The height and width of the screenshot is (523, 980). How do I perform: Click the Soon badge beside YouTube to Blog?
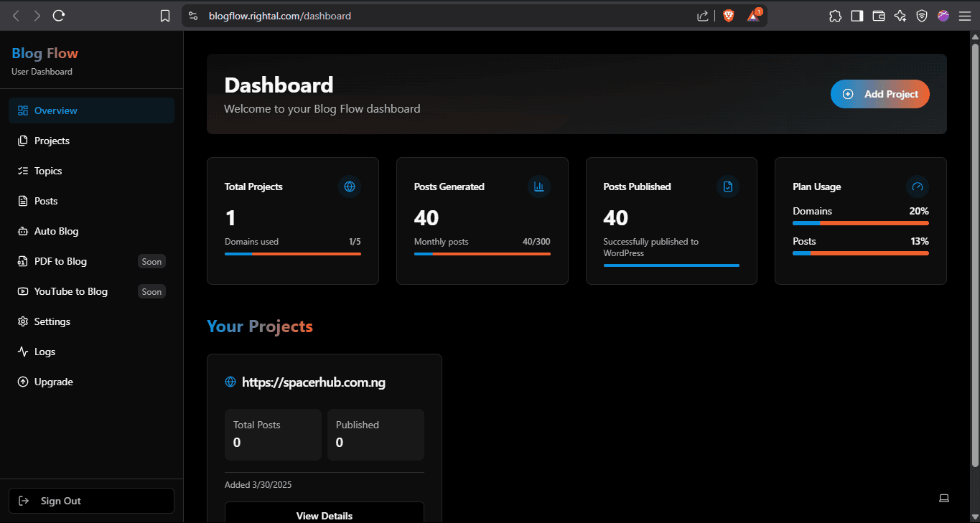click(x=151, y=292)
